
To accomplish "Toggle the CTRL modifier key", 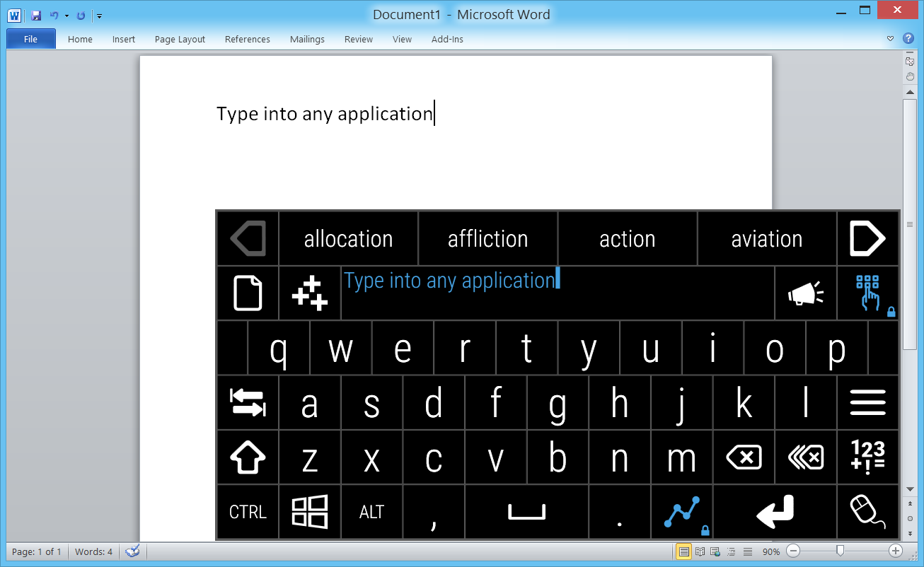I will click(248, 511).
